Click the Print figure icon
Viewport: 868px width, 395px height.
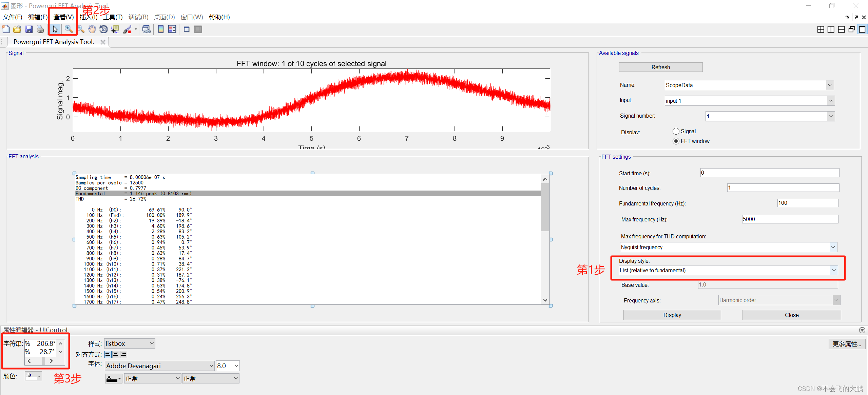click(40, 29)
